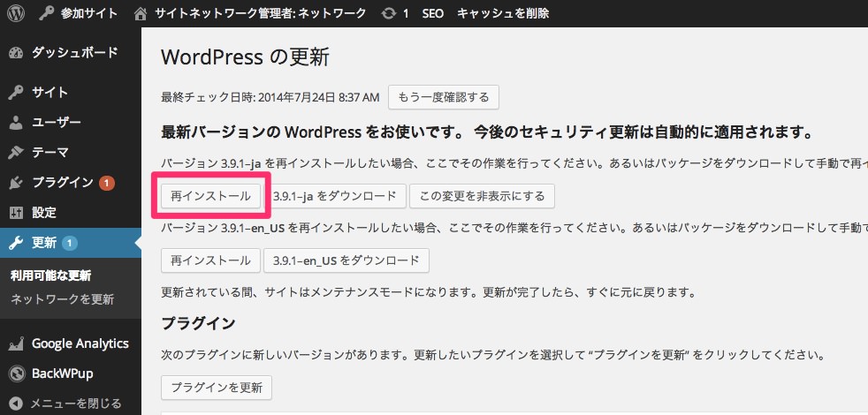This screenshot has height=415, width=868.
Task: Click 再インストール for 3.9.1-en_US
Action: click(210, 260)
